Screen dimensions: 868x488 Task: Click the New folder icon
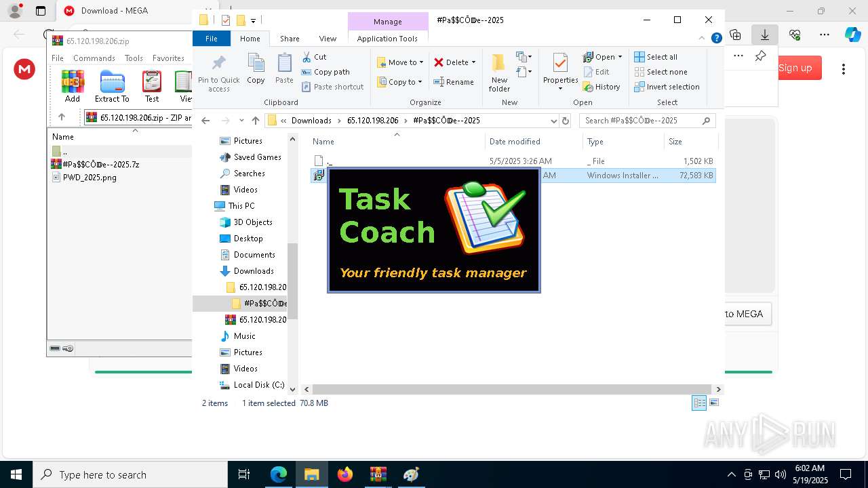pos(499,64)
